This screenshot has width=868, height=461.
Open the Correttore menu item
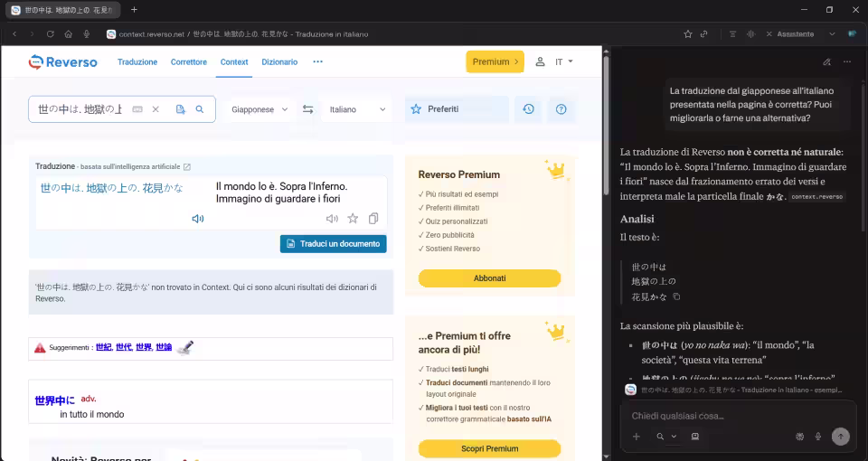click(189, 62)
